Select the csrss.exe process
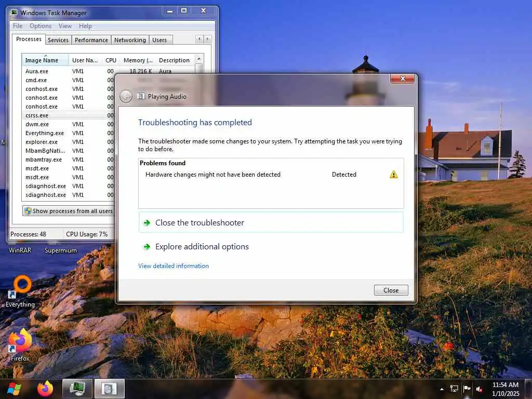Image resolution: width=532 pixels, height=399 pixels. click(x=68, y=115)
